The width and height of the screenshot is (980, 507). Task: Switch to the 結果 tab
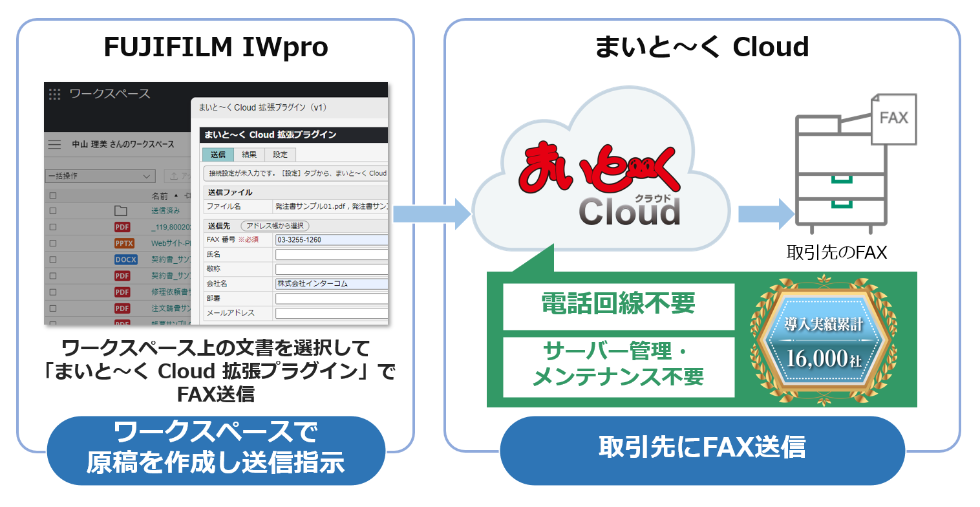[249, 155]
